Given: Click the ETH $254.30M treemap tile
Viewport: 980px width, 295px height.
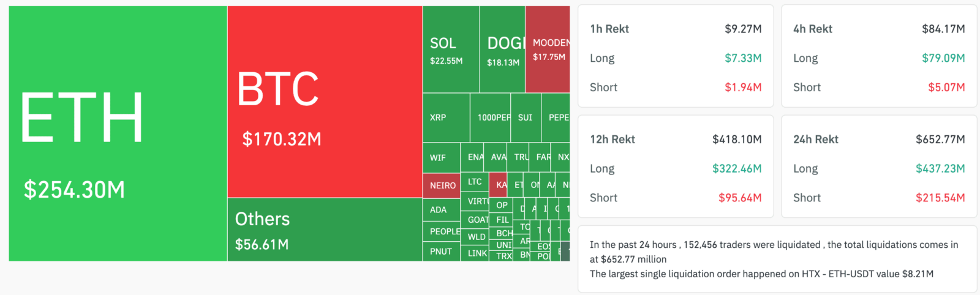Looking at the screenshot, I should (118, 133).
